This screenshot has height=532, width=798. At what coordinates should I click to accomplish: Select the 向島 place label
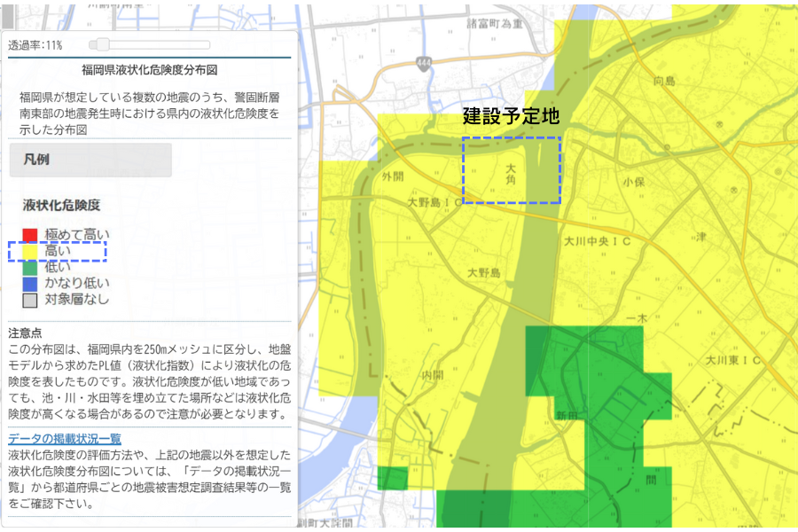[664, 82]
